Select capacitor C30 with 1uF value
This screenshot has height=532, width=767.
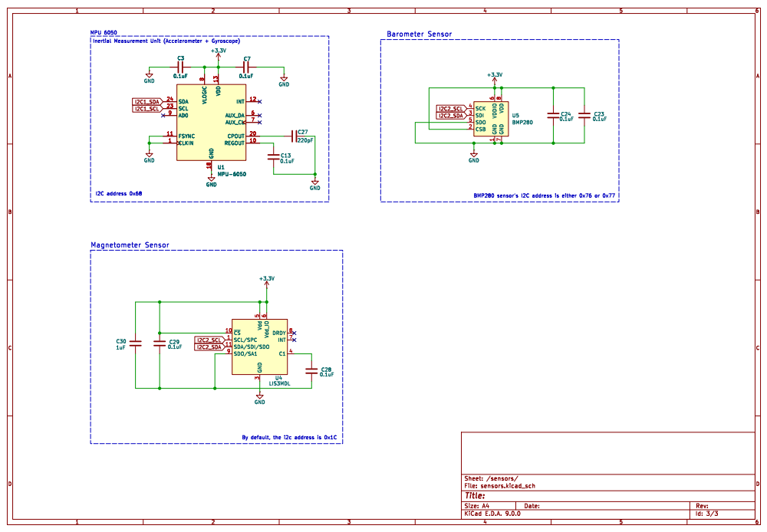(136, 343)
